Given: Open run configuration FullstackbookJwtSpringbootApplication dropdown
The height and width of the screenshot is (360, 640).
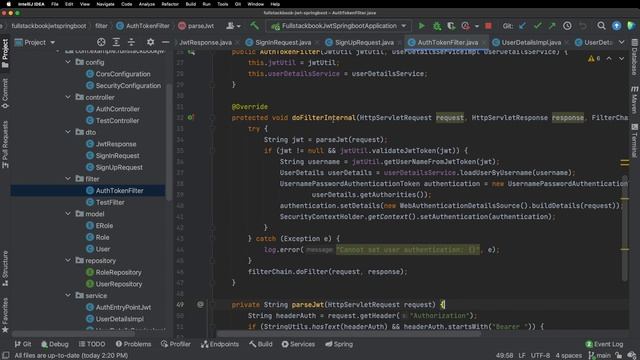Looking at the screenshot, I should (x=339, y=26).
